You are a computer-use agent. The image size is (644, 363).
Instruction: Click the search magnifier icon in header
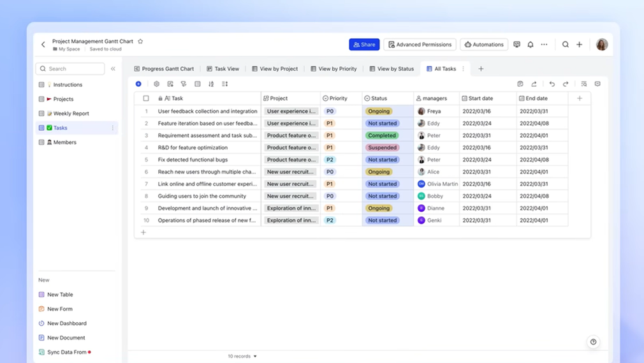click(x=566, y=45)
